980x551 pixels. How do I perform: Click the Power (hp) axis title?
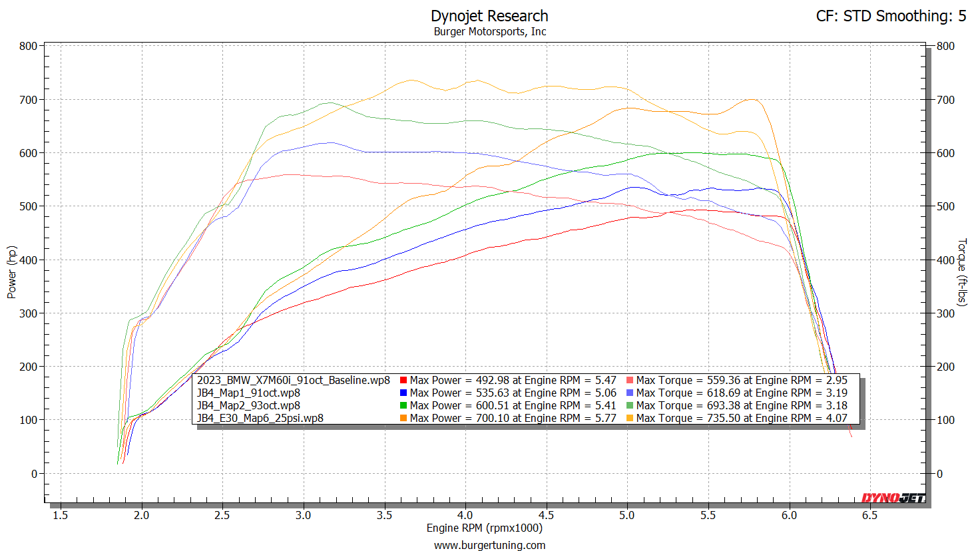tap(11, 272)
